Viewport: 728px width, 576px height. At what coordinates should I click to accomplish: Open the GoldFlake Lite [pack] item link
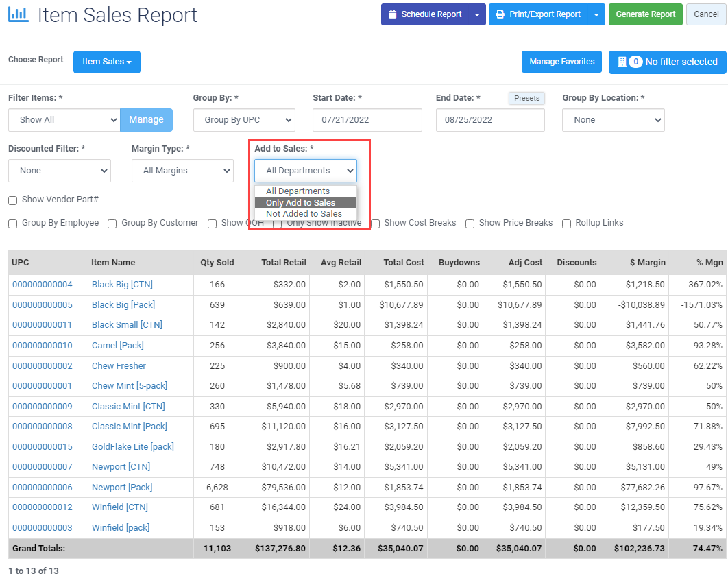click(x=133, y=446)
